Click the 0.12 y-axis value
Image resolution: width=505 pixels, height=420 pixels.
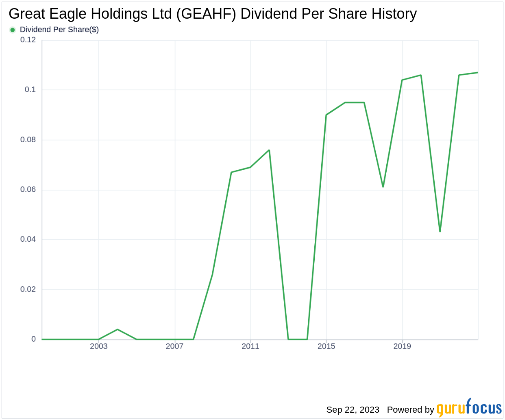click(x=28, y=40)
